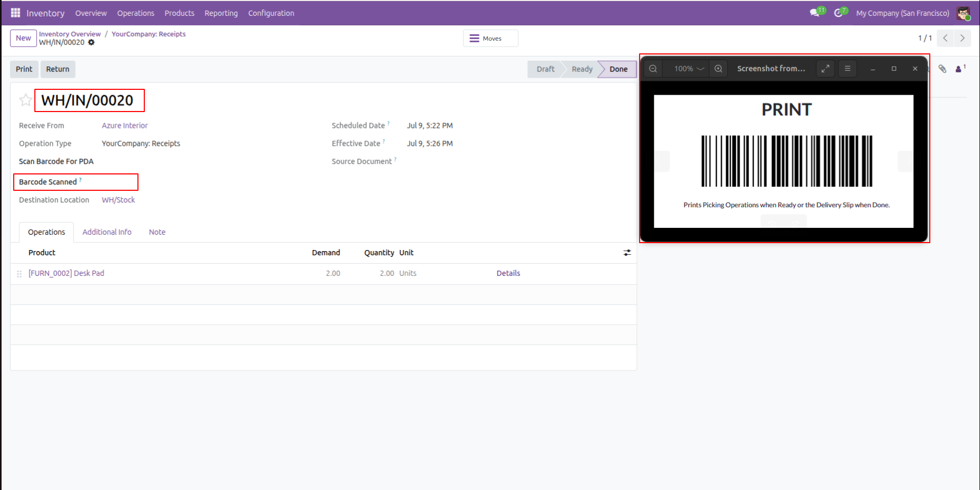
Task: Click the followers person icon
Action: (960, 69)
